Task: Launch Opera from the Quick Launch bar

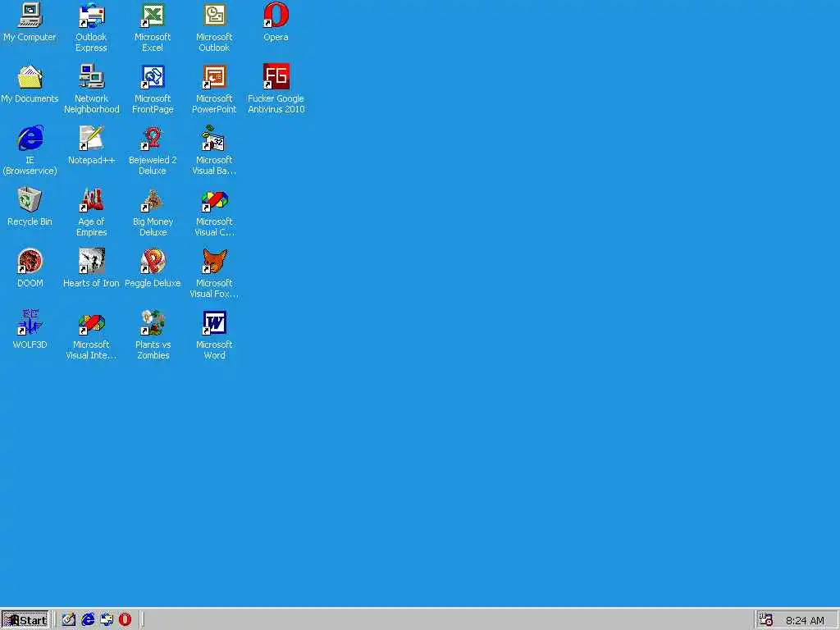Action: 125,620
